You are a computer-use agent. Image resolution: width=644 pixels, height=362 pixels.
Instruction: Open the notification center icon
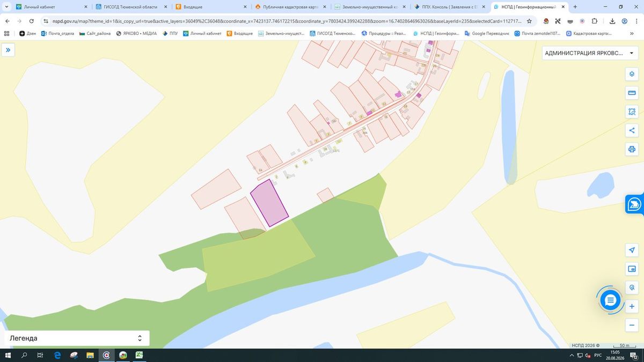(634, 355)
